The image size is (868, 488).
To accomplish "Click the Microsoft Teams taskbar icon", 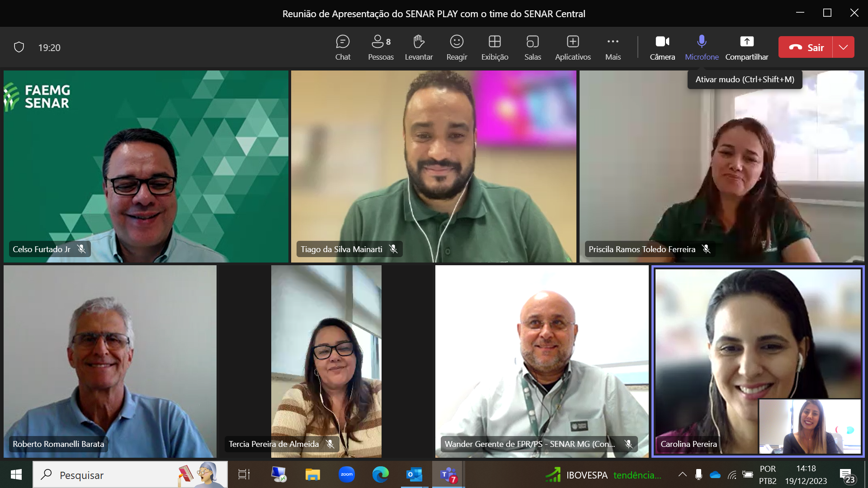I will [448, 474].
